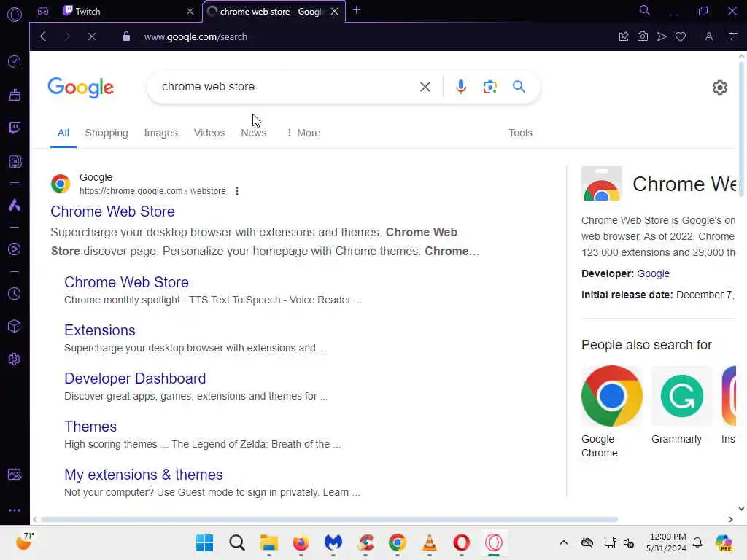Open wallpapers image icon in sidebar
Image resolution: width=747 pixels, height=560 pixels.
click(x=15, y=474)
